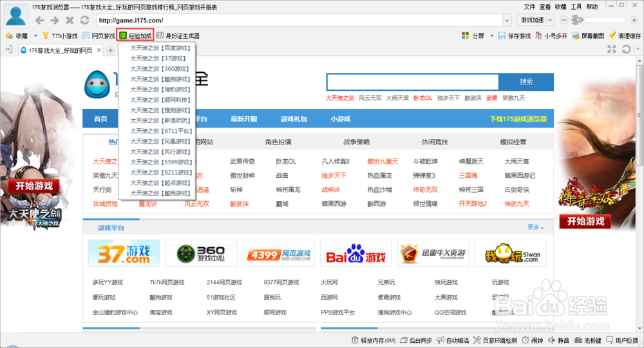
Task: Select 大天使之剑【酷我游戏】 menu entry
Action: point(161,193)
